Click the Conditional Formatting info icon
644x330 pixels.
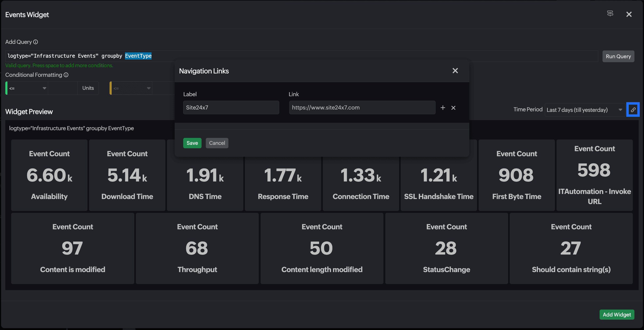click(66, 75)
